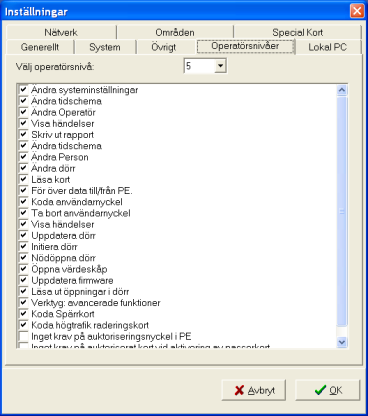Select the Special Kort tab
The height and width of the screenshot is (416, 368).
click(297, 32)
